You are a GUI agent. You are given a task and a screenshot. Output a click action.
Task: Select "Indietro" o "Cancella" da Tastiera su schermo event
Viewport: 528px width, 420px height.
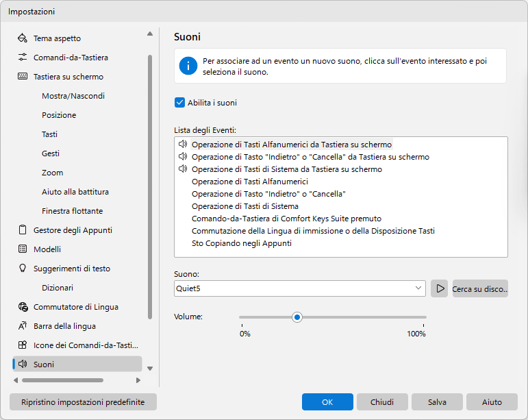310,157
